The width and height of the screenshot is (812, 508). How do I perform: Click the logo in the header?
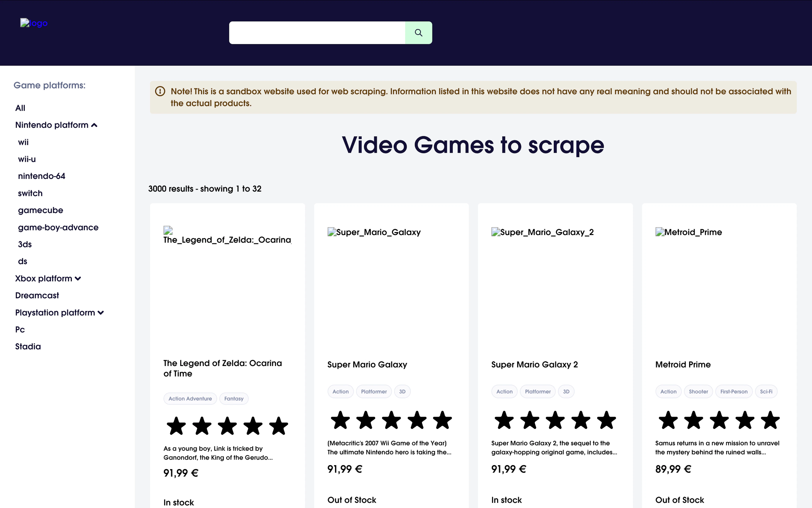(x=34, y=23)
